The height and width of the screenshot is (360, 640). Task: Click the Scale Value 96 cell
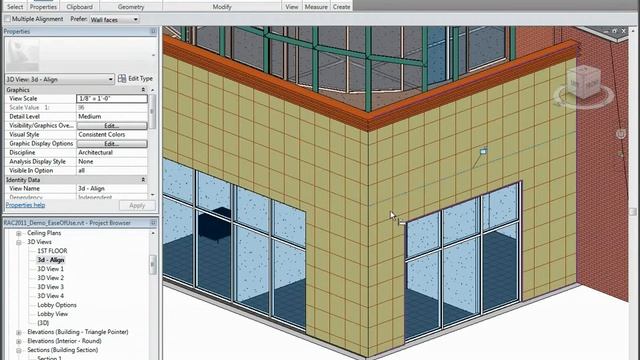[x=112, y=108]
